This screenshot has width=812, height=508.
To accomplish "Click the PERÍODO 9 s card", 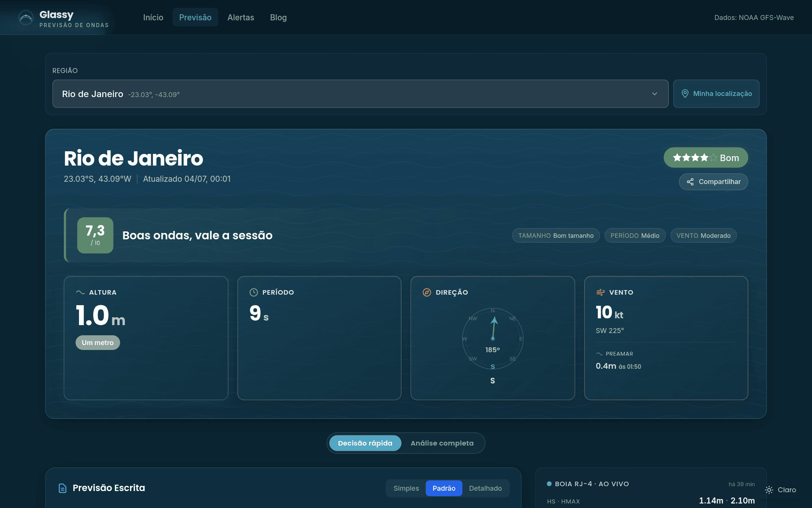I will point(319,338).
